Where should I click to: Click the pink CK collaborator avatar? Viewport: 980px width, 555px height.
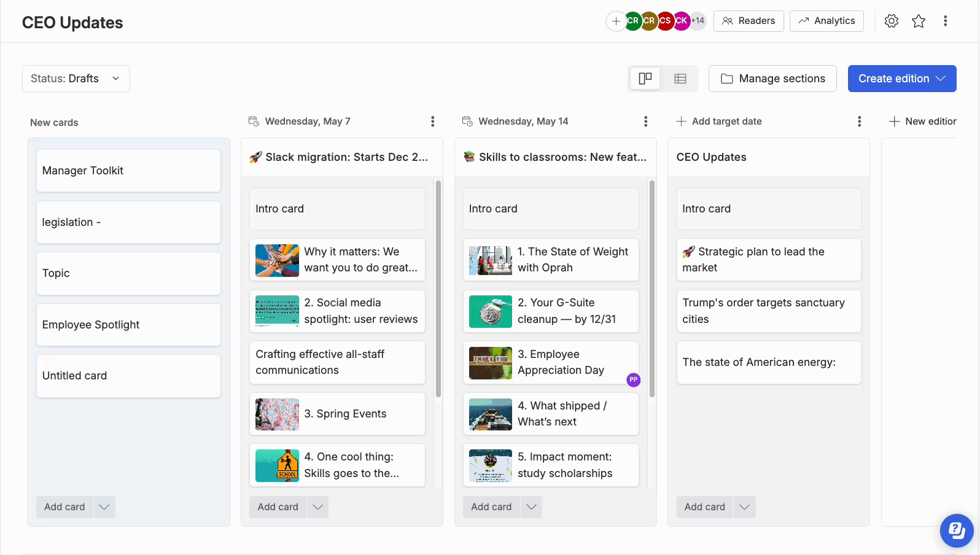click(x=682, y=21)
